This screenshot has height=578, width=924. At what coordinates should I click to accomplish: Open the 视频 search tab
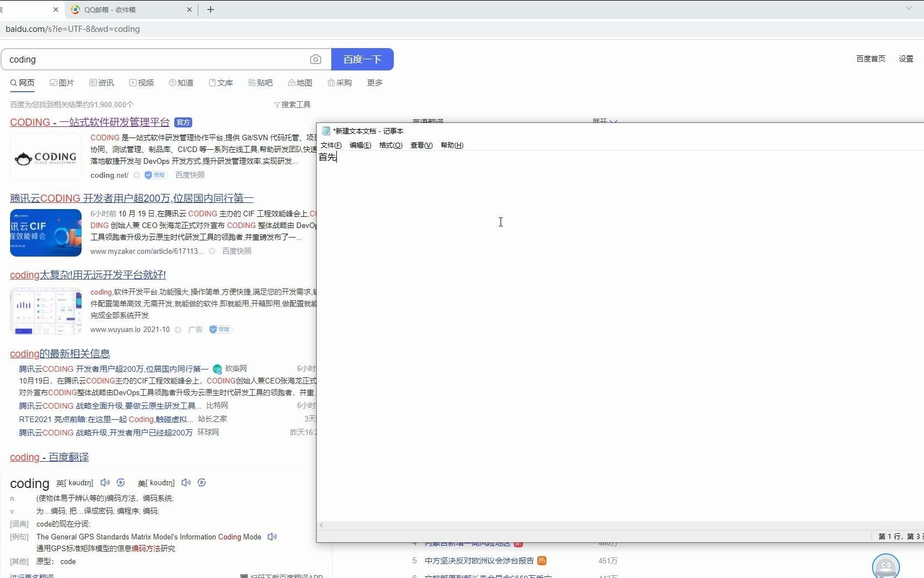(x=141, y=83)
